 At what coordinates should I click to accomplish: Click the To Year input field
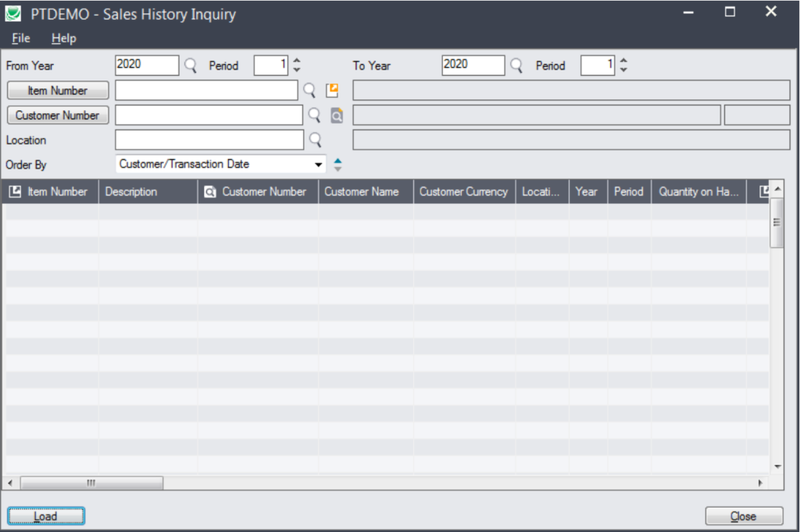point(473,66)
